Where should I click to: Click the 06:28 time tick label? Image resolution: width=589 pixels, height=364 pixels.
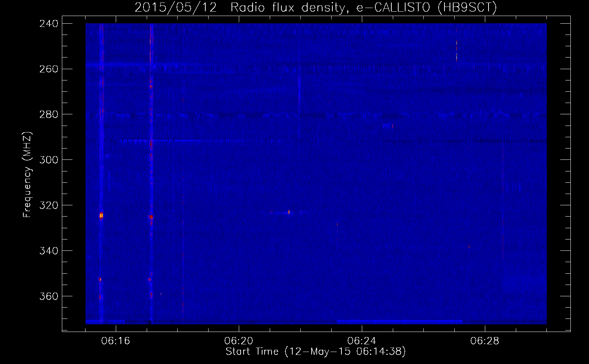(485, 341)
